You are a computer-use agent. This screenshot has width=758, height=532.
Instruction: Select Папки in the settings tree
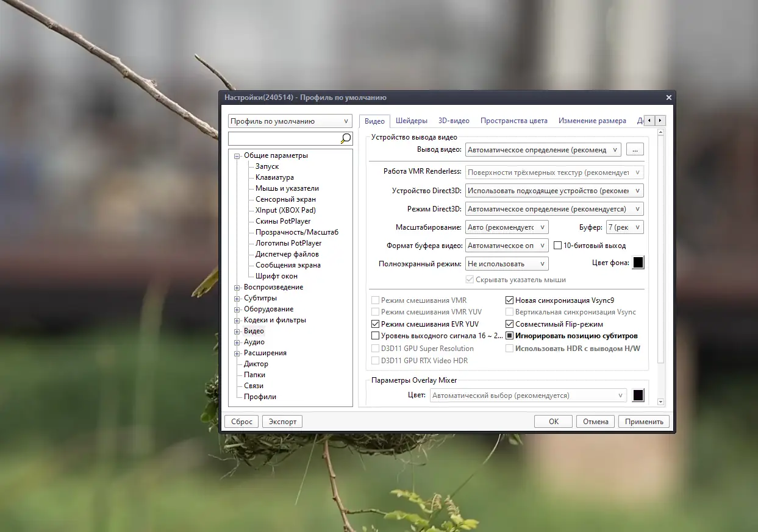point(254,375)
